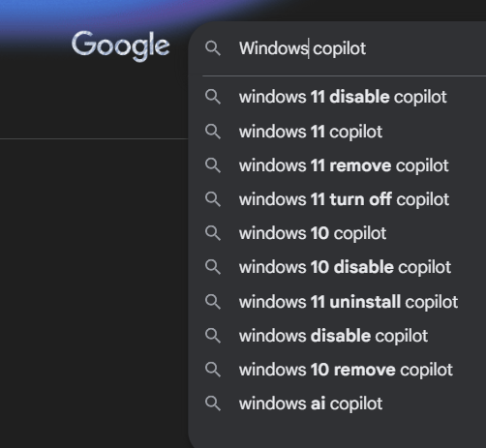Click magnifier icon beside windows 10 remove copilot
The height and width of the screenshot is (448, 486).
click(x=213, y=370)
